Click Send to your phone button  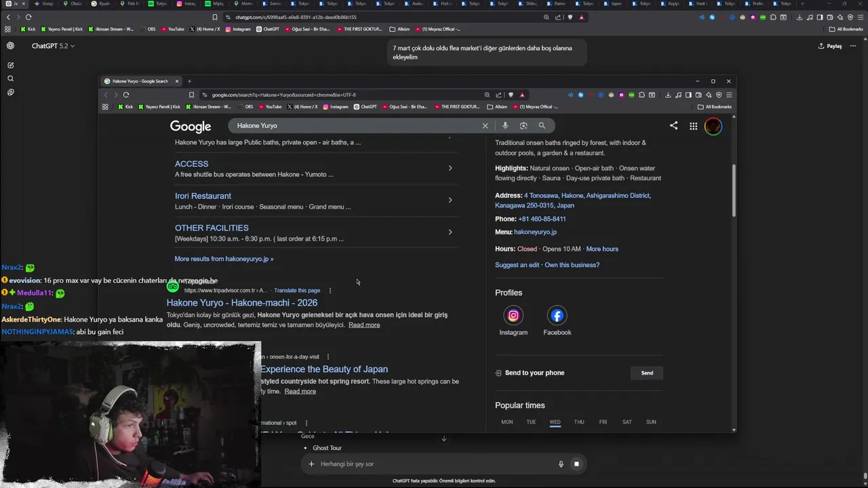(x=647, y=373)
